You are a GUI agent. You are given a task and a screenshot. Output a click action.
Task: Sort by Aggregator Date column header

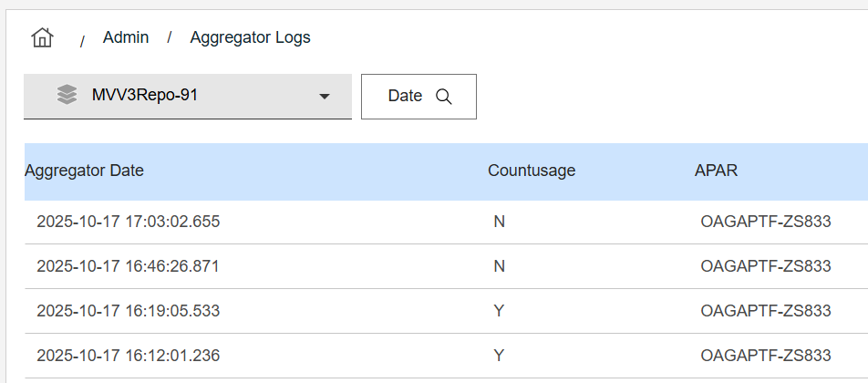click(84, 171)
